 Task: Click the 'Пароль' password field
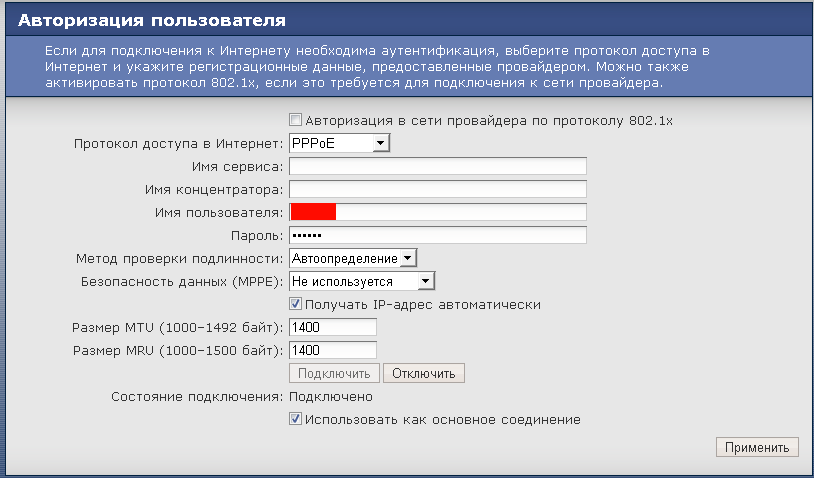tap(437, 235)
